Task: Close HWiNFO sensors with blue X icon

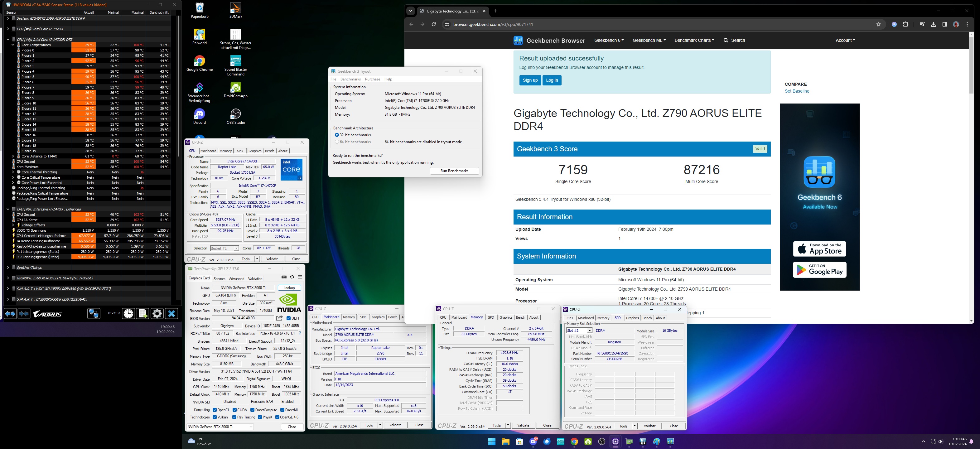Action: click(171, 314)
